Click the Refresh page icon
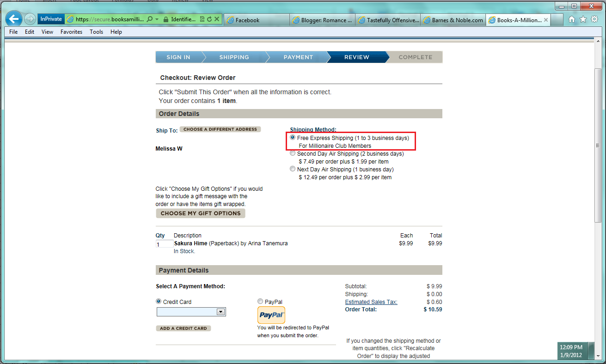Screen dimensions: 606x364 209,19
